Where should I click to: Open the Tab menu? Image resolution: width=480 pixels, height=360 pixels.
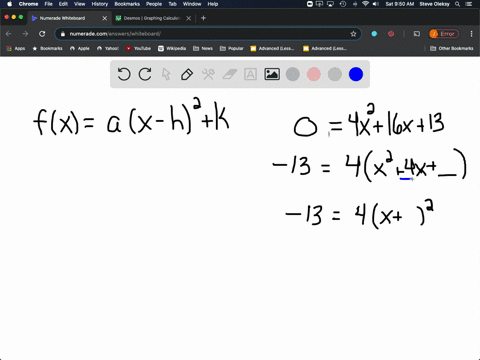point(172,4)
